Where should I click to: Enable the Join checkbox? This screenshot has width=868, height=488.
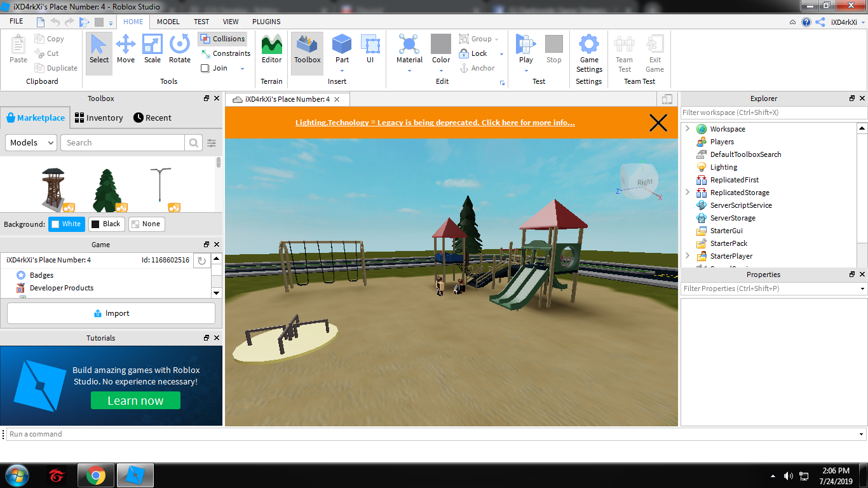(205, 69)
